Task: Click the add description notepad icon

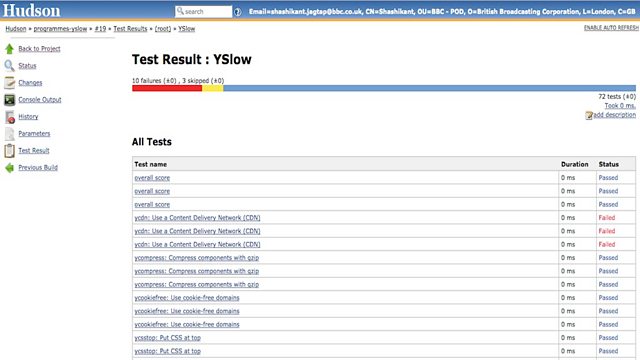Action: tap(589, 116)
